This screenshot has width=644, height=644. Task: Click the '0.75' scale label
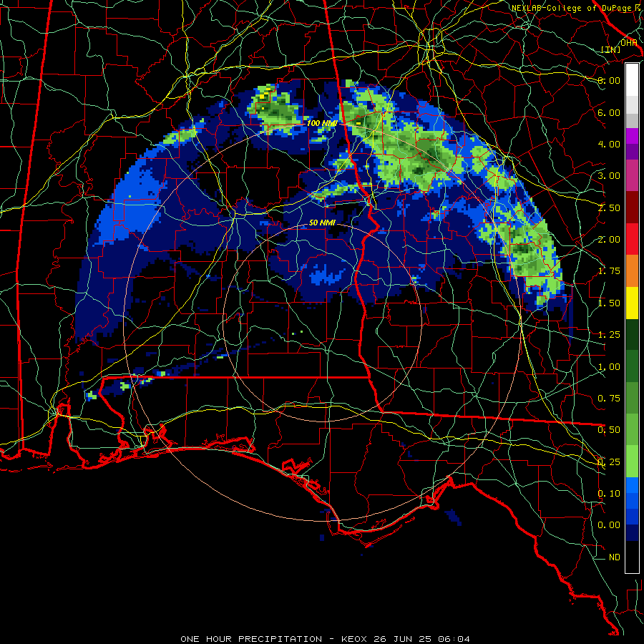tap(609, 399)
